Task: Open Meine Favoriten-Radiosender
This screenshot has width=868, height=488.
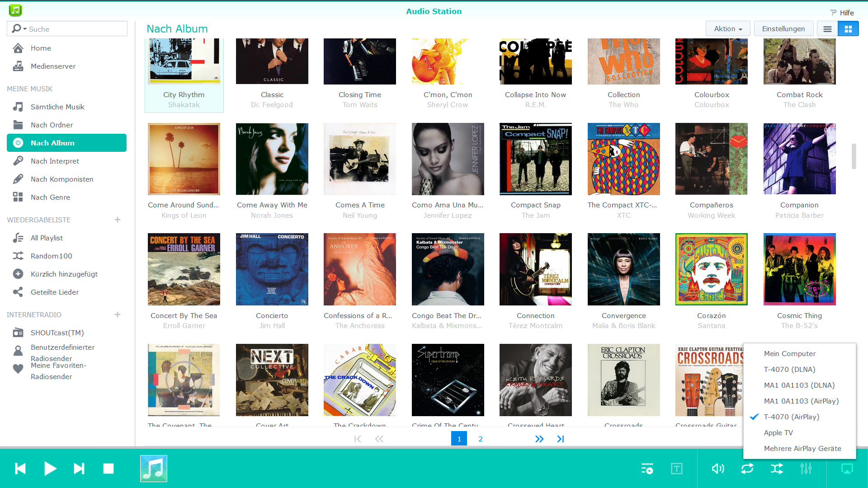Action: point(67,371)
